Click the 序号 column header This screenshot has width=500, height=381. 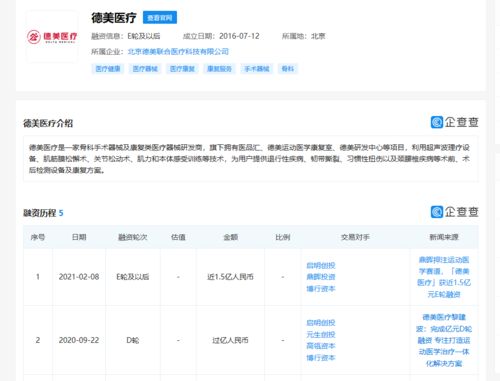pos(38,237)
